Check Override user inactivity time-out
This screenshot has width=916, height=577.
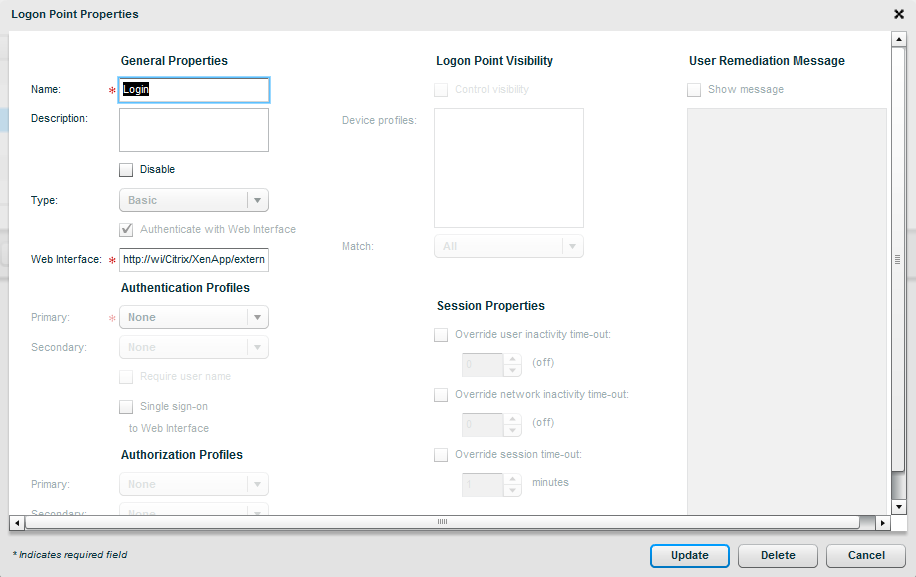[x=441, y=335]
